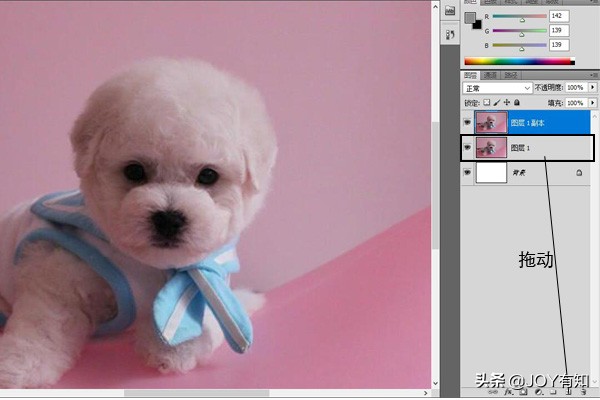Toggle lock all padlock icon
This screenshot has height=400, width=600.
[x=517, y=103]
